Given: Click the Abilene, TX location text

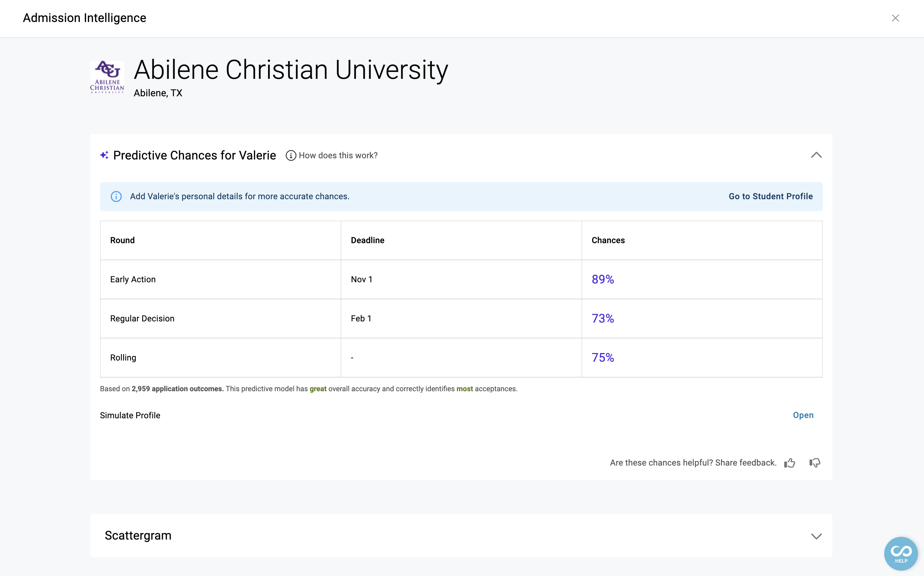Looking at the screenshot, I should [x=158, y=93].
